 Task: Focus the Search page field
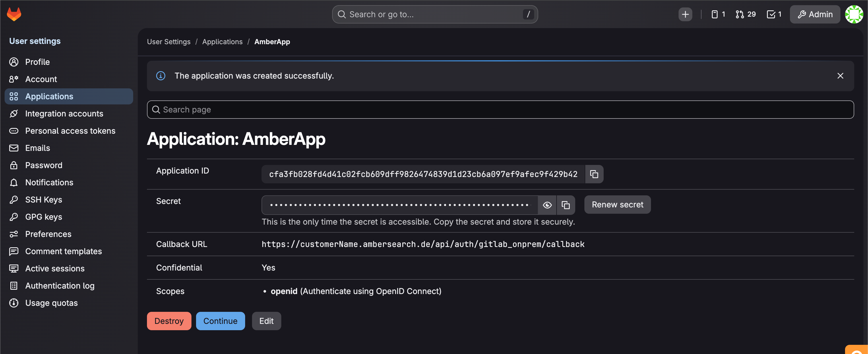[500, 110]
